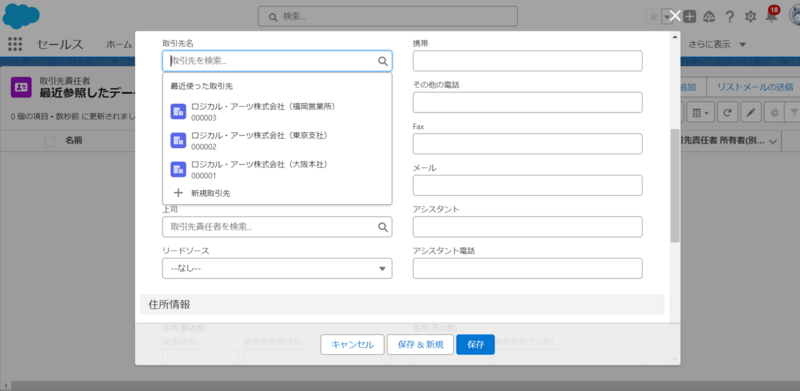
Task: Click the 取引先責任者 contact object icon
Action: (21, 87)
